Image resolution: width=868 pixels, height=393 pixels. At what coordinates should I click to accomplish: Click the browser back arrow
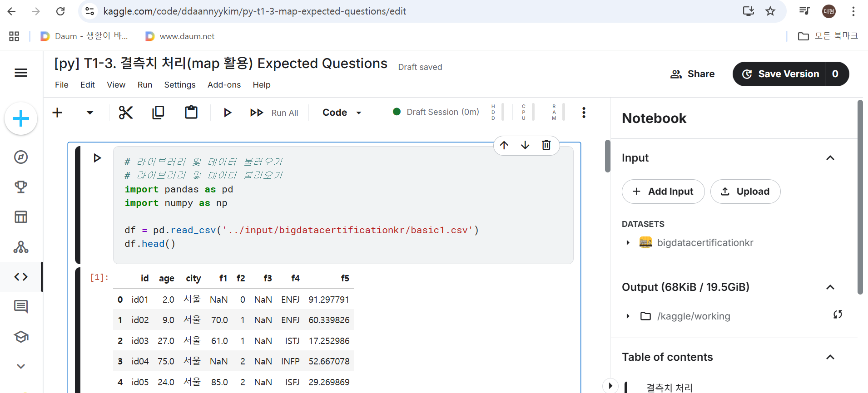(x=12, y=11)
